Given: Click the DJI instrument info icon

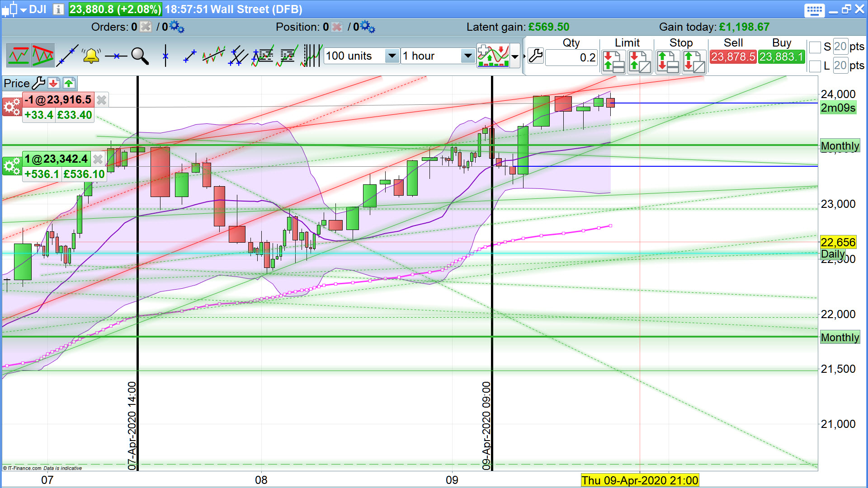Looking at the screenshot, I should click(x=58, y=9).
